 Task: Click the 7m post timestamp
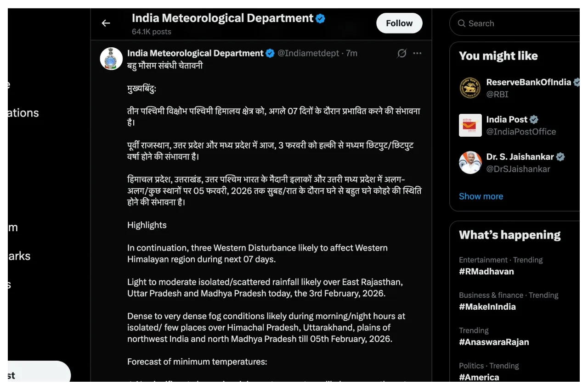click(351, 53)
